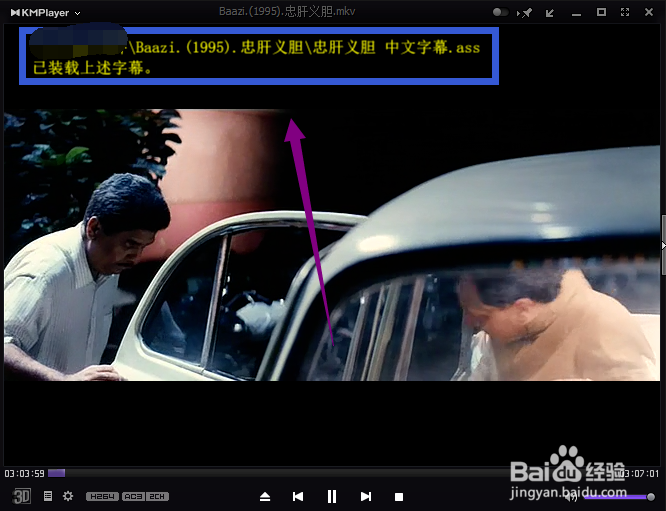Viewport: 666px width, 511px height.
Task: Pause the playing video
Action: point(332,496)
